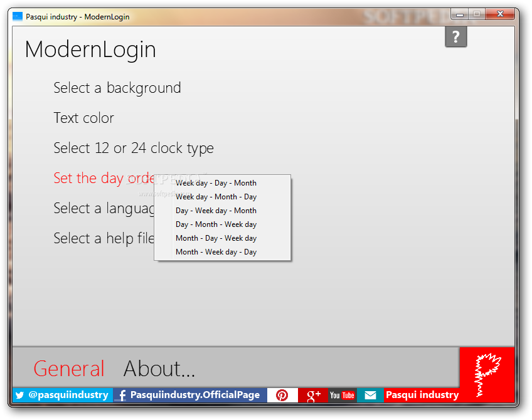Choose Month - Day - Week day
The width and height of the screenshot is (532, 420).
[222, 238]
